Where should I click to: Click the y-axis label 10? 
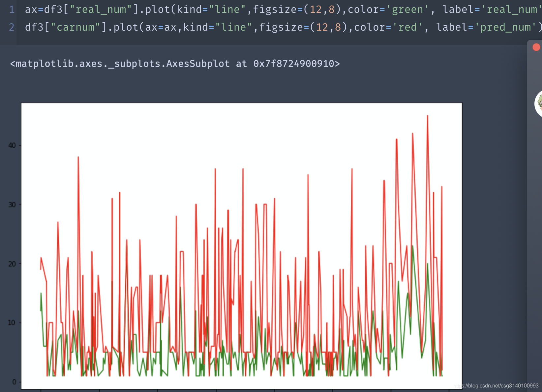[12, 322]
